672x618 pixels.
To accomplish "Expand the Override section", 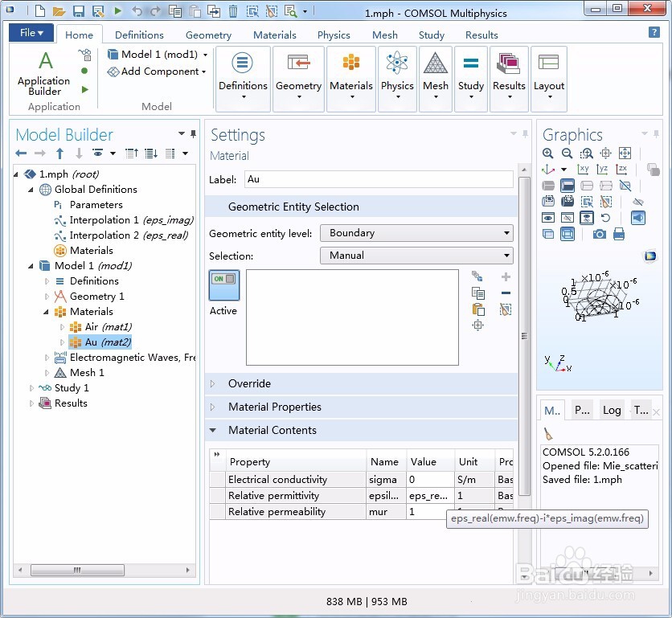I will (x=212, y=383).
